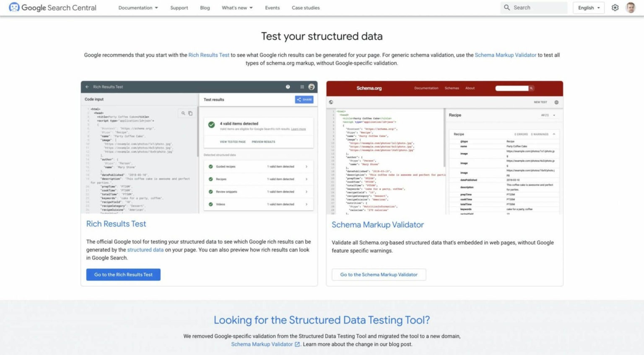Click Schemas in the Schema.org menu bar
This screenshot has height=355, width=644.
pyautogui.click(x=452, y=88)
